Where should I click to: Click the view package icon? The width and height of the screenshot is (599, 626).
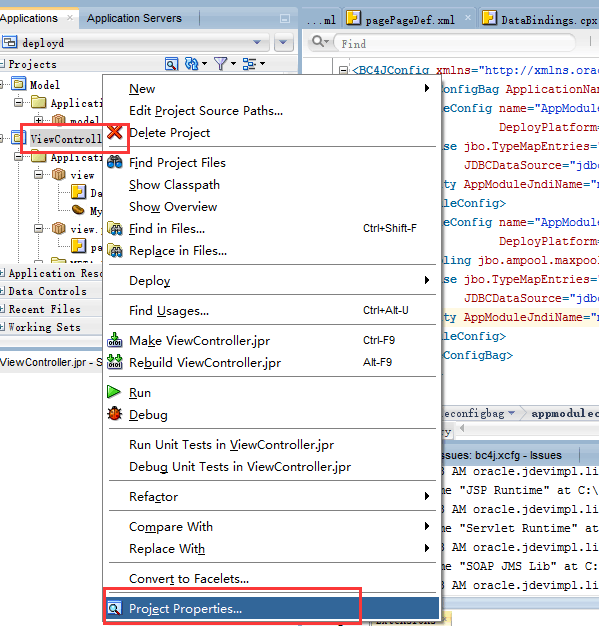pos(59,174)
